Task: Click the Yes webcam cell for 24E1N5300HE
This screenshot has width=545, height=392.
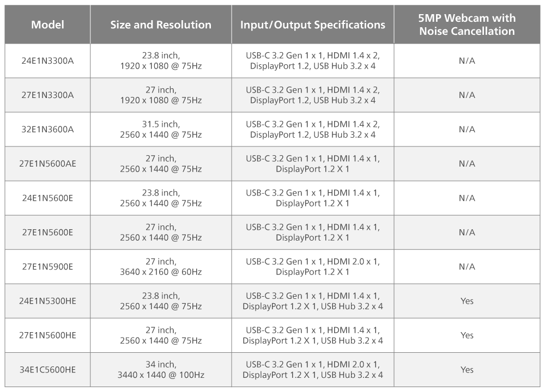Action: click(x=467, y=301)
